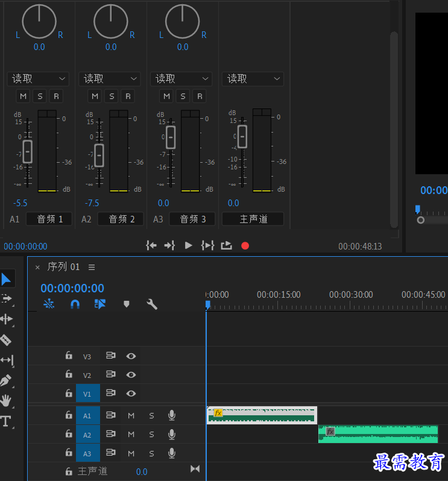Viewport: 448px width, 481px height.
Task: Click the A3 volume fader handle
Action: tap(171, 137)
